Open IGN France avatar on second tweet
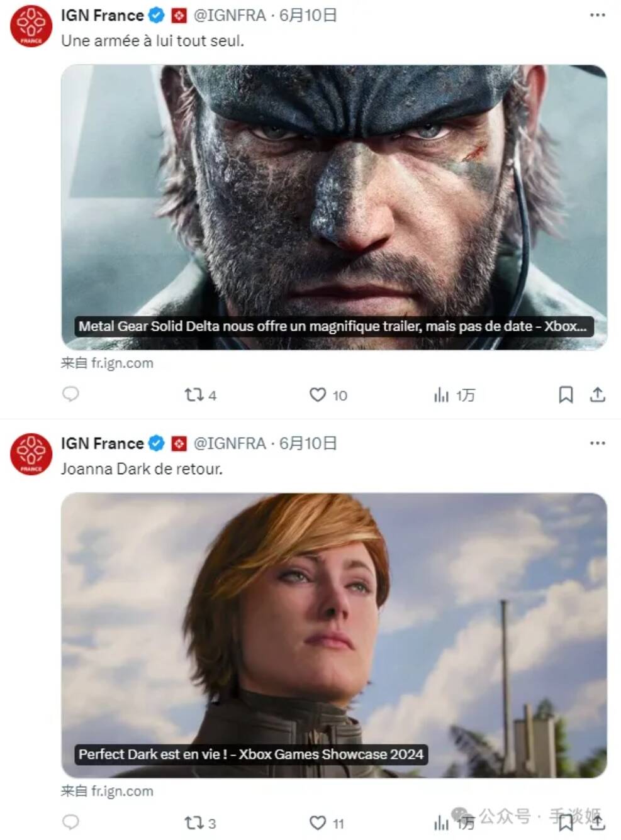The width and height of the screenshot is (621, 840). (x=31, y=454)
